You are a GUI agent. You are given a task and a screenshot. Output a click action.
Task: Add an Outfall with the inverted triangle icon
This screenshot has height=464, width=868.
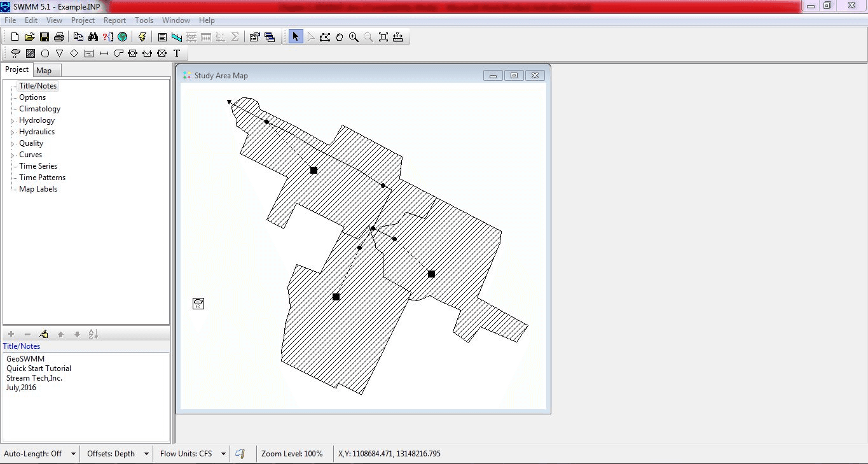(59, 53)
